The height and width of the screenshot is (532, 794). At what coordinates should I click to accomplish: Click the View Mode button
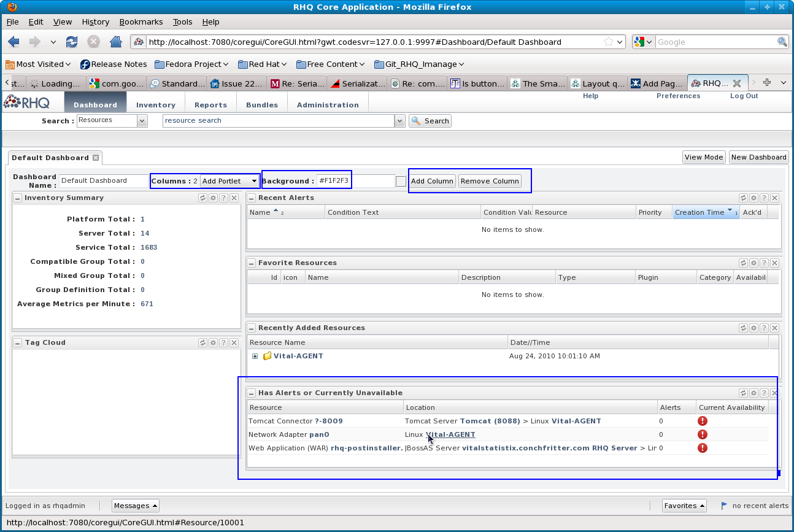click(704, 157)
